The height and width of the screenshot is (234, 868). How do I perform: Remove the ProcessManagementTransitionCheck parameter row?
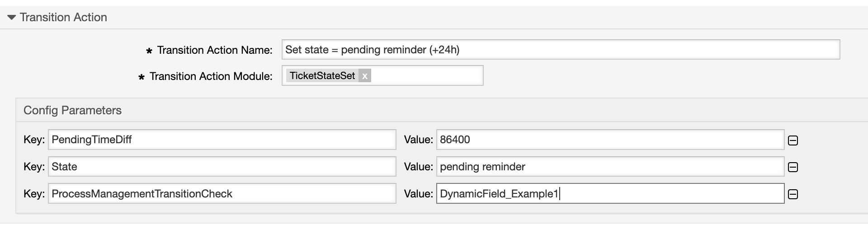[x=793, y=195]
